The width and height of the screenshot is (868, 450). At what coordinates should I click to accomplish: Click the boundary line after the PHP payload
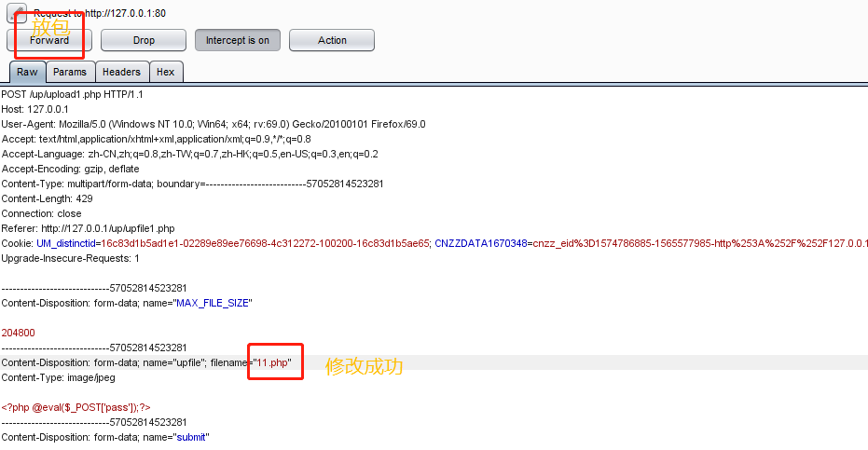click(x=94, y=422)
